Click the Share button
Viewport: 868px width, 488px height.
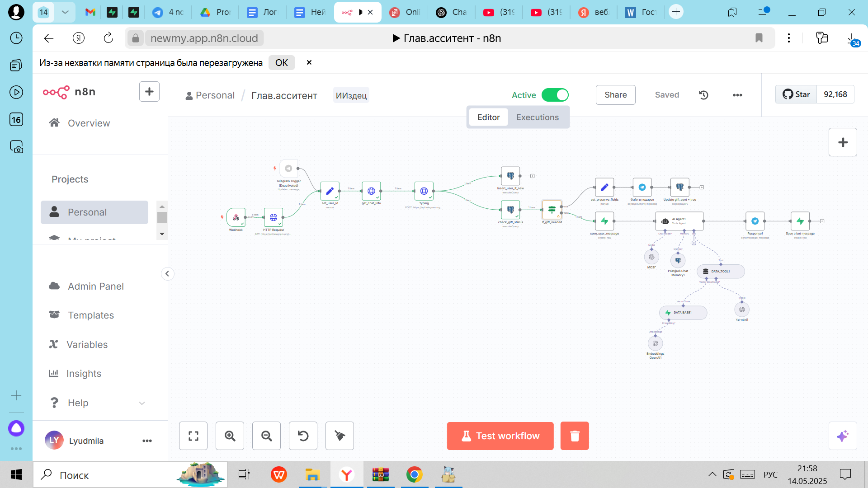pyautogui.click(x=615, y=95)
